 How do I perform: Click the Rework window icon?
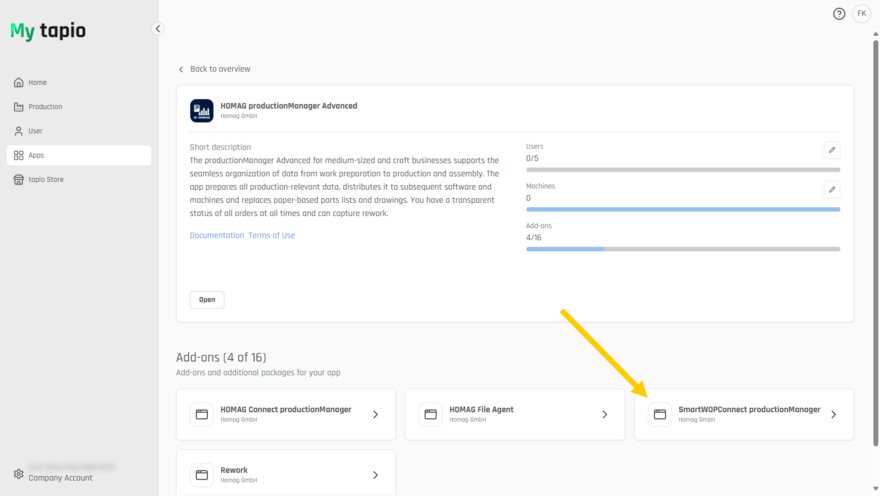(x=201, y=475)
